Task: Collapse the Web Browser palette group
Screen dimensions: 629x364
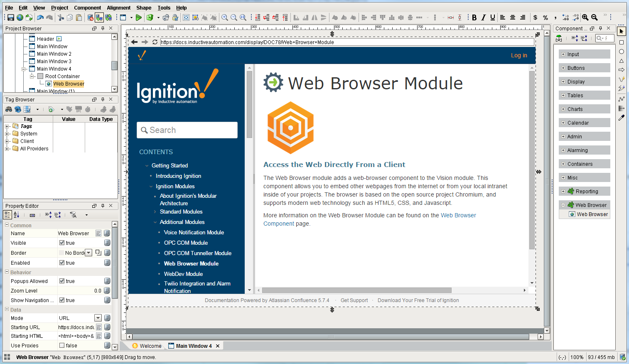Action: [x=563, y=205]
